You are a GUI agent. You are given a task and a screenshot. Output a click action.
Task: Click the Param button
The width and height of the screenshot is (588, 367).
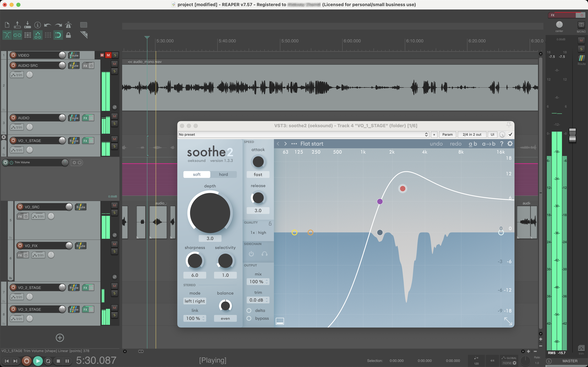pyautogui.click(x=447, y=135)
